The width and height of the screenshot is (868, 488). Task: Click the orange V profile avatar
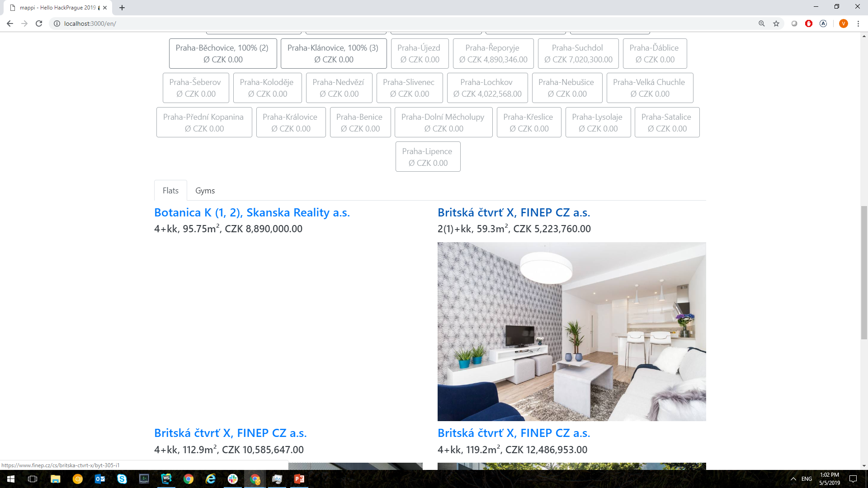tap(843, 23)
